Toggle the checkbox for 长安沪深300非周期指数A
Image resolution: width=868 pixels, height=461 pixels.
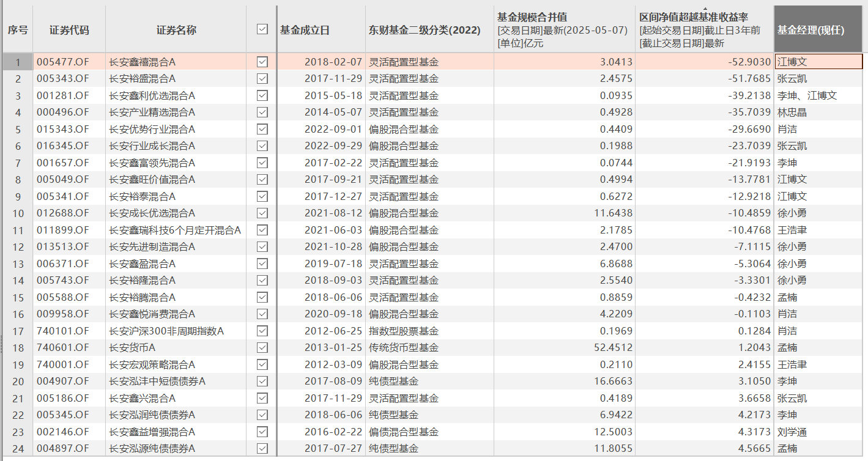click(262, 331)
